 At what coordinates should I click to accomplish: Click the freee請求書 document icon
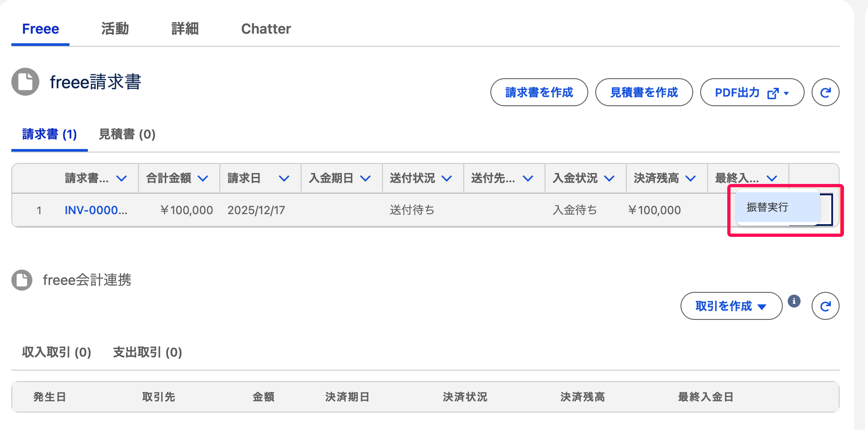(25, 82)
